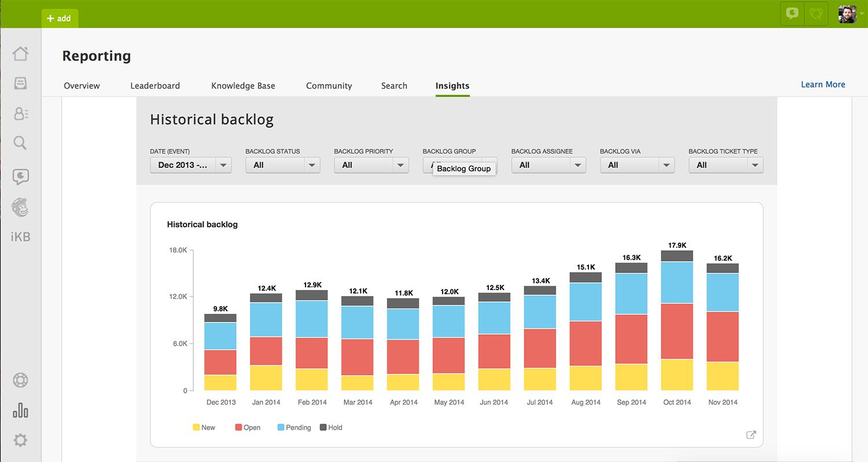Open the Views inbox icon in sidebar
This screenshot has height=462, width=868.
tap(20, 83)
